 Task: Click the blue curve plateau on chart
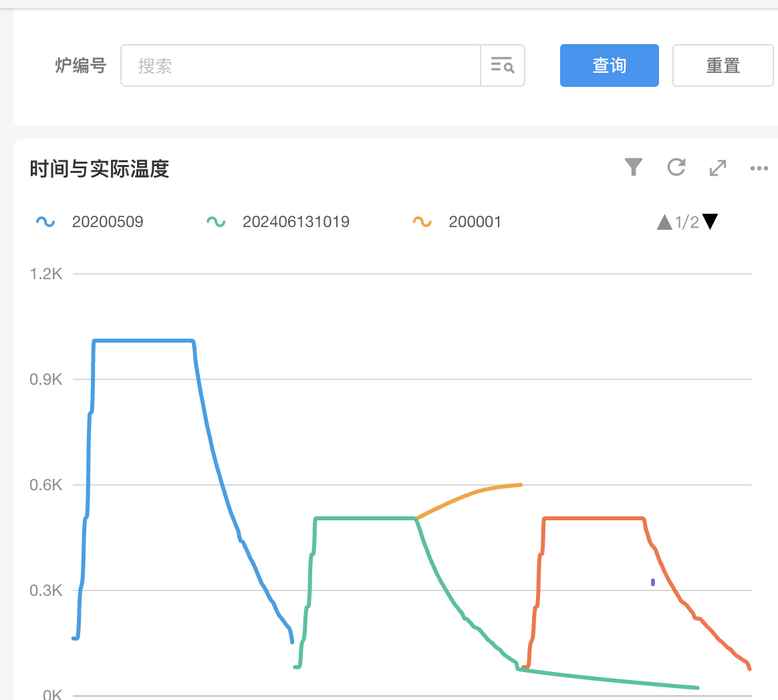click(144, 341)
